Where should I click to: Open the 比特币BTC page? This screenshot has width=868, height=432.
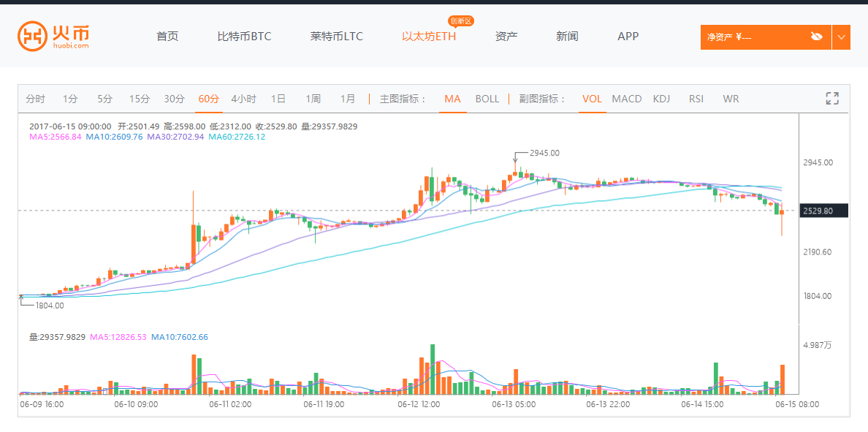coord(244,37)
